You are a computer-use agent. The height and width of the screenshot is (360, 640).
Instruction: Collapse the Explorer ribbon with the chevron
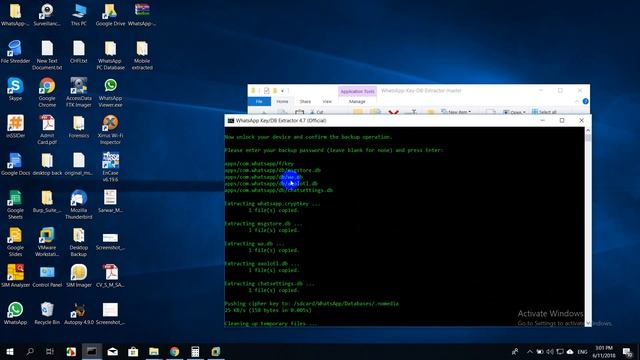pyautogui.click(x=577, y=101)
